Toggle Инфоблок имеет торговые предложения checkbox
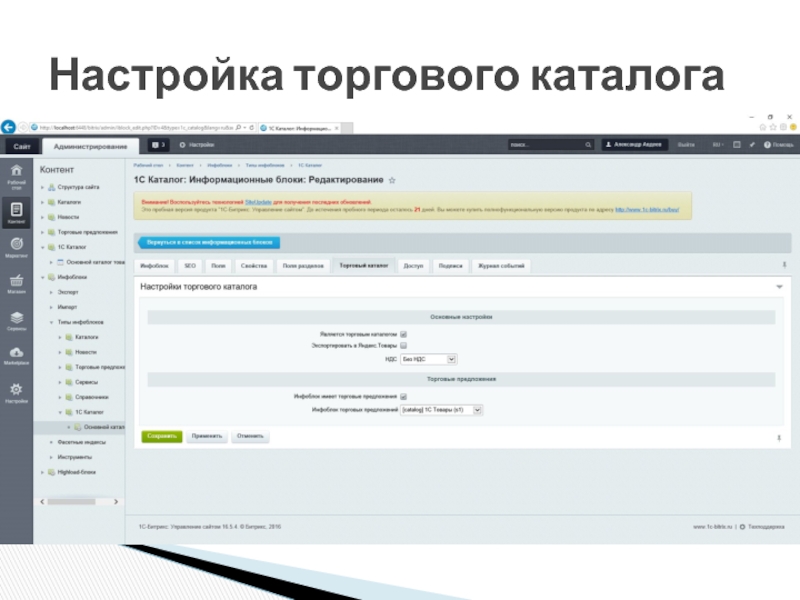The image size is (800, 600). click(404, 396)
